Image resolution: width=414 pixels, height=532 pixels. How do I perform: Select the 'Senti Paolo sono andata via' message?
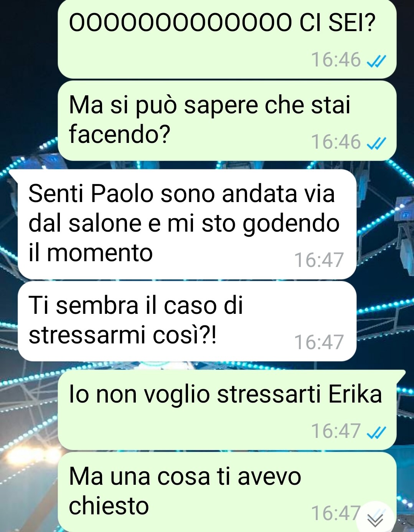[x=184, y=223]
